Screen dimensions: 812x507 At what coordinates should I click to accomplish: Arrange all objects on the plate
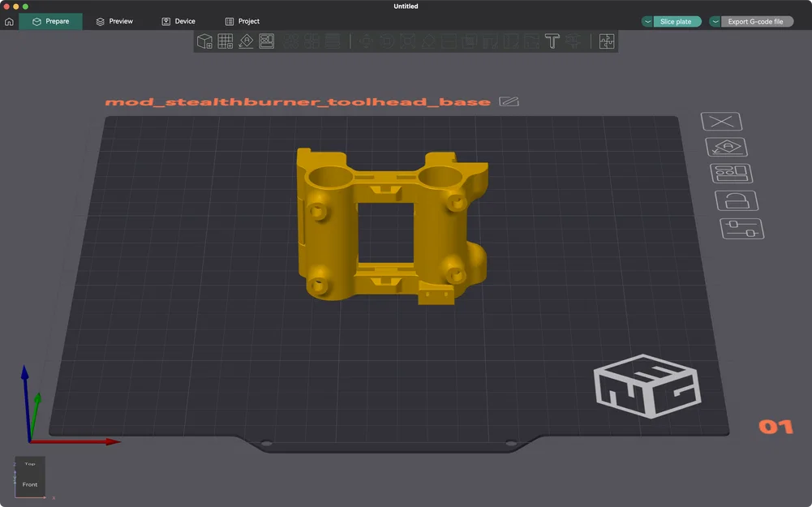[266, 41]
